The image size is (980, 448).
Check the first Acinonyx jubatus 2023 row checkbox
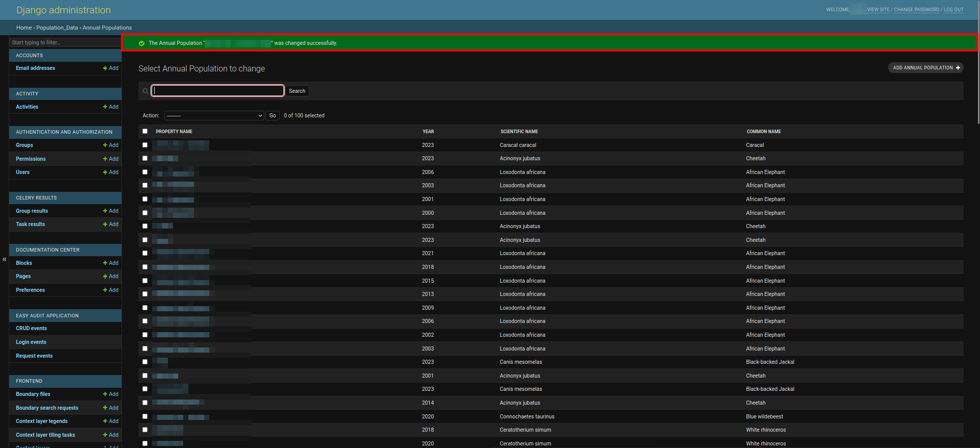click(145, 158)
